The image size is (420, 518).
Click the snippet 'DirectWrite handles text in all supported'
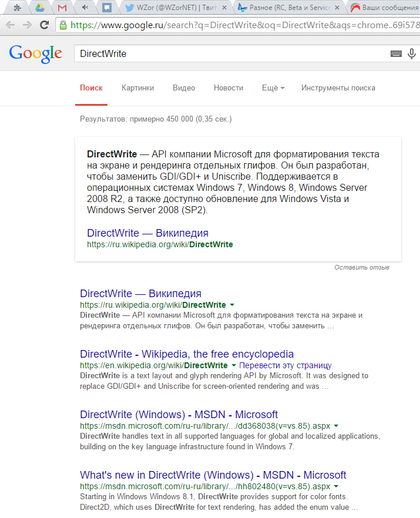point(230,442)
